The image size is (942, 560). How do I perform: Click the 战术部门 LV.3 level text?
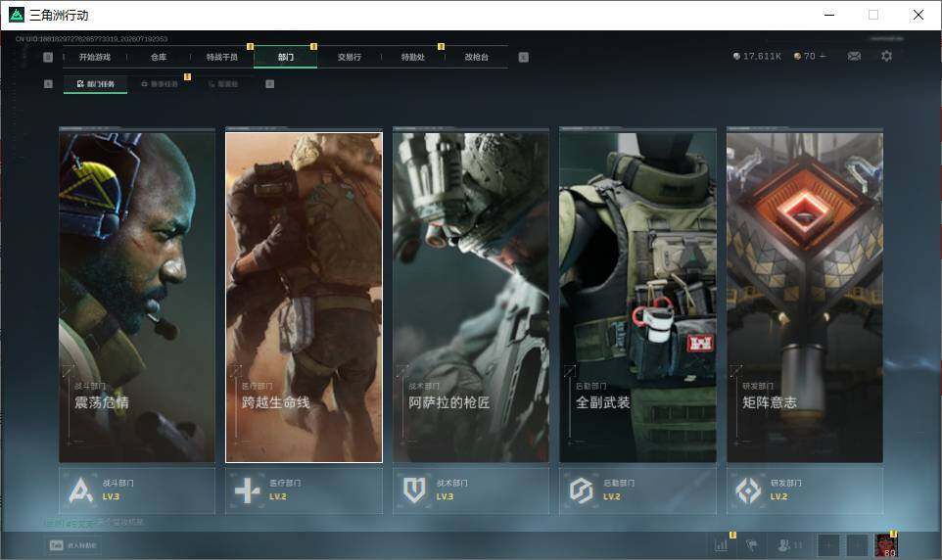[445, 497]
